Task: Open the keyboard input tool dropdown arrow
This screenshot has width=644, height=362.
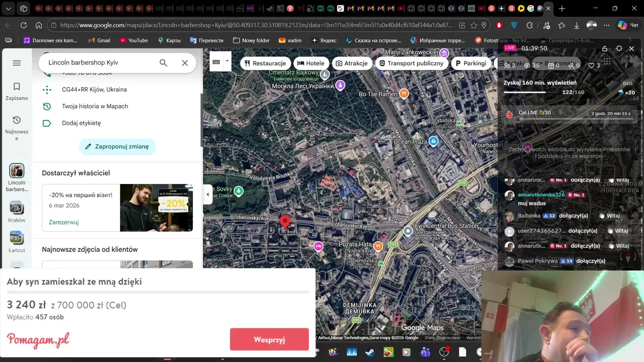Action: click(227, 61)
